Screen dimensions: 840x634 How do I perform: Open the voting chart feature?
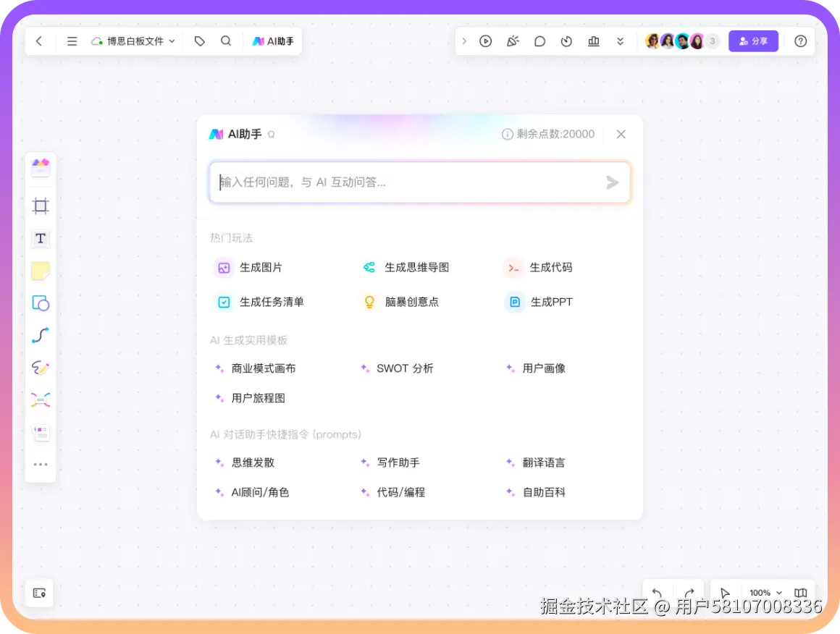tap(593, 41)
